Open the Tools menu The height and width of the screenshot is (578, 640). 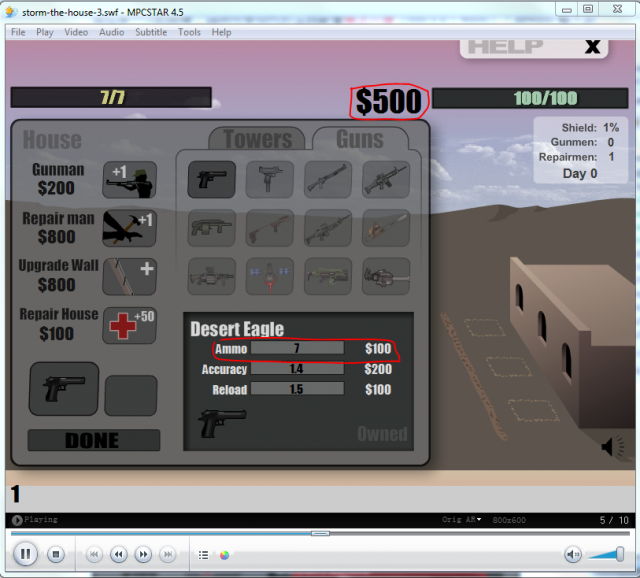coord(189,32)
